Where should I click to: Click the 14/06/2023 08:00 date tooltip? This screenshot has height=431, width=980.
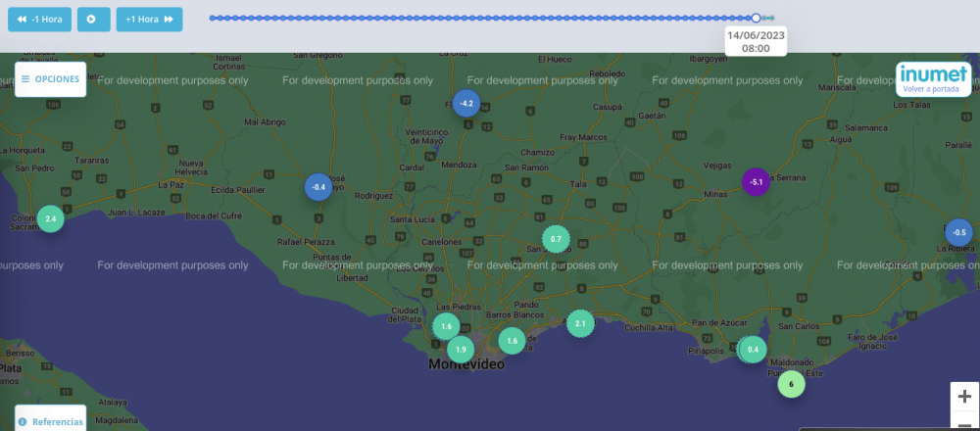pos(756,41)
